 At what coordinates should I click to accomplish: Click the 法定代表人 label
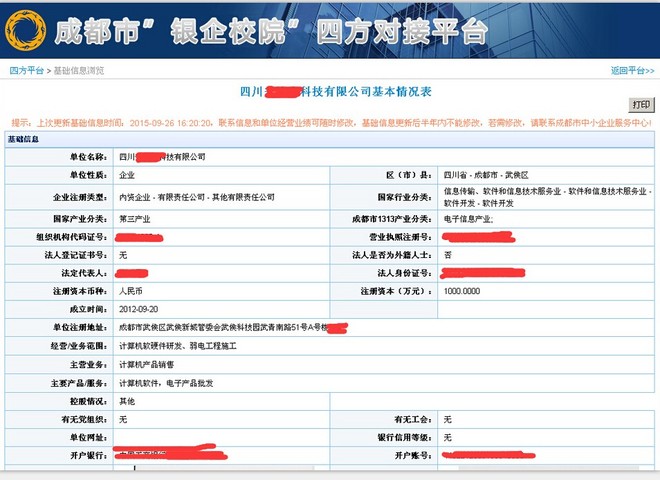(x=84, y=273)
